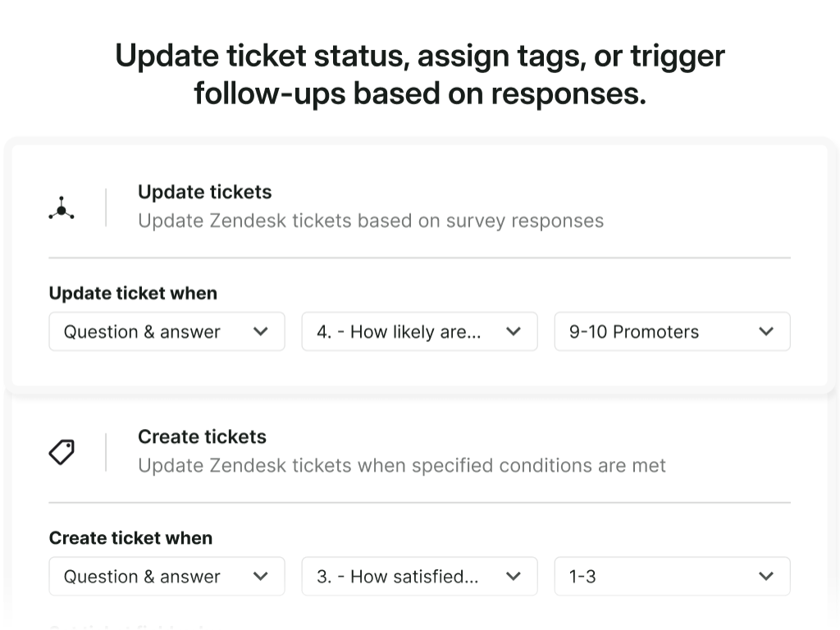
Task: Open the Question & answer dropdown under Update ticket when
Action: pos(167,331)
